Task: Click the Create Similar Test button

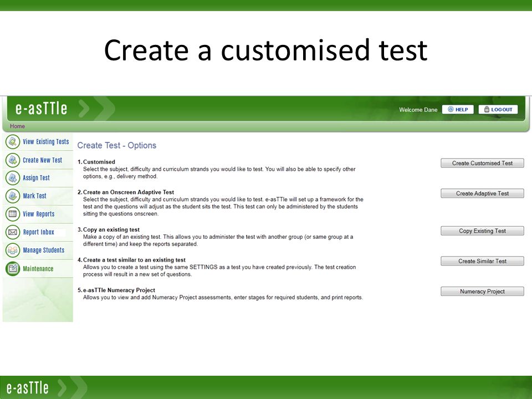Action: [x=482, y=261]
